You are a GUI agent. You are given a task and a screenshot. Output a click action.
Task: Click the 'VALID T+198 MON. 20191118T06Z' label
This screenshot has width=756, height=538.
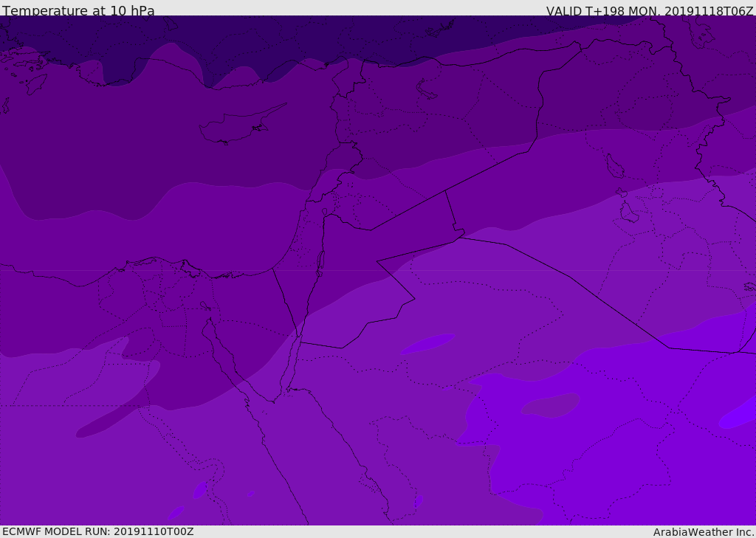650,10
